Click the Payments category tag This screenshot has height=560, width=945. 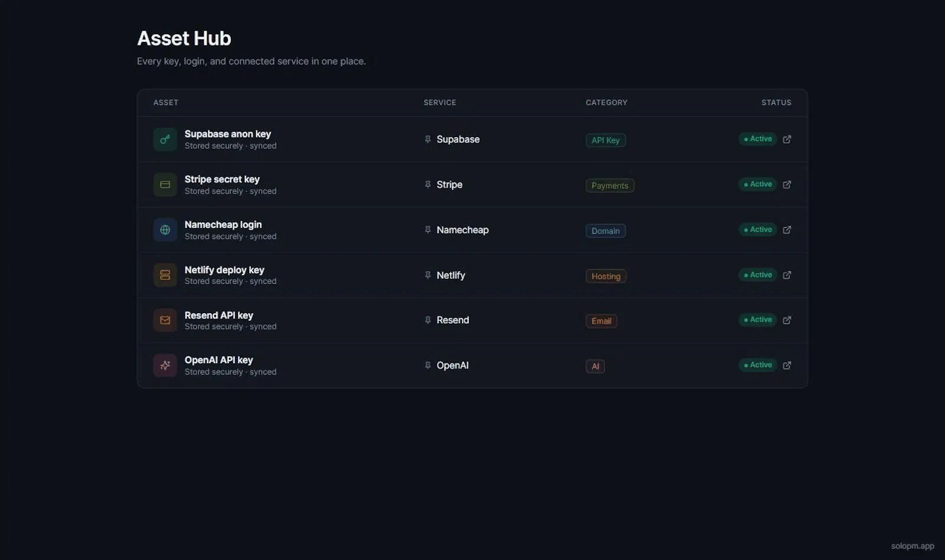click(x=610, y=185)
